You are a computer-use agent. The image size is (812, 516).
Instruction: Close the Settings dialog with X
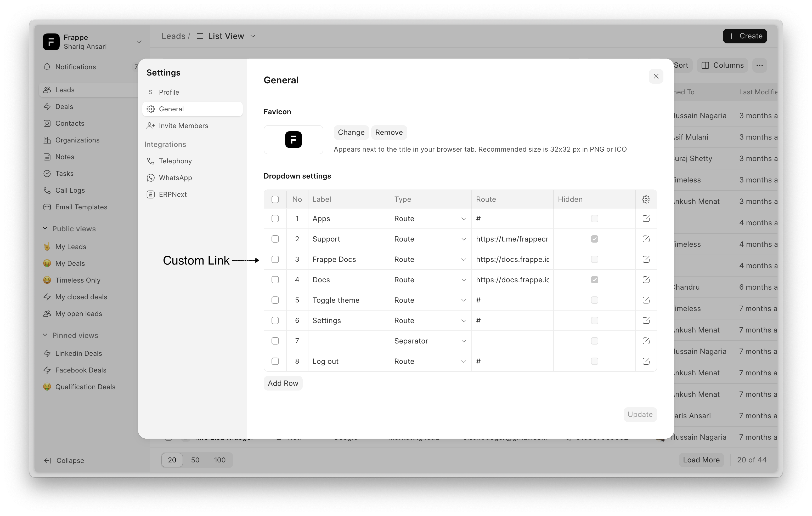pos(656,77)
